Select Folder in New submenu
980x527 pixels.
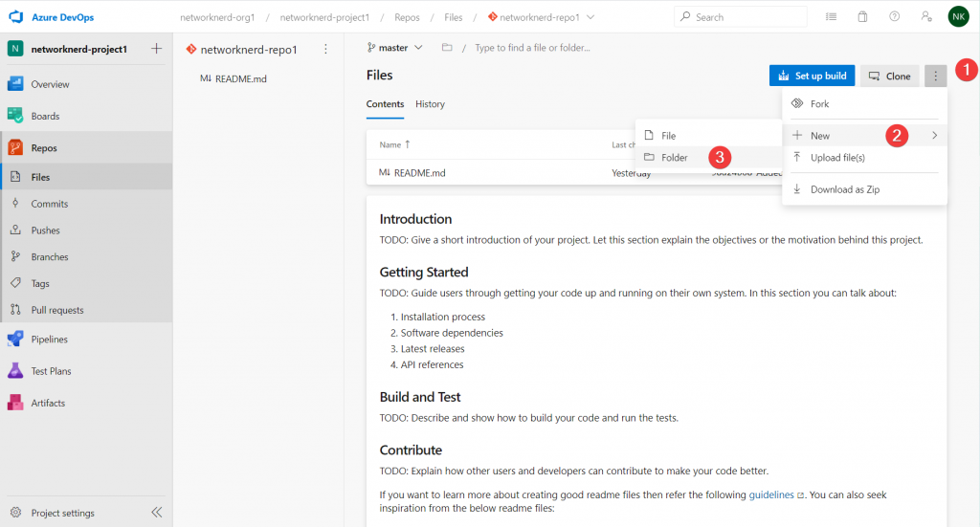click(x=708, y=158)
